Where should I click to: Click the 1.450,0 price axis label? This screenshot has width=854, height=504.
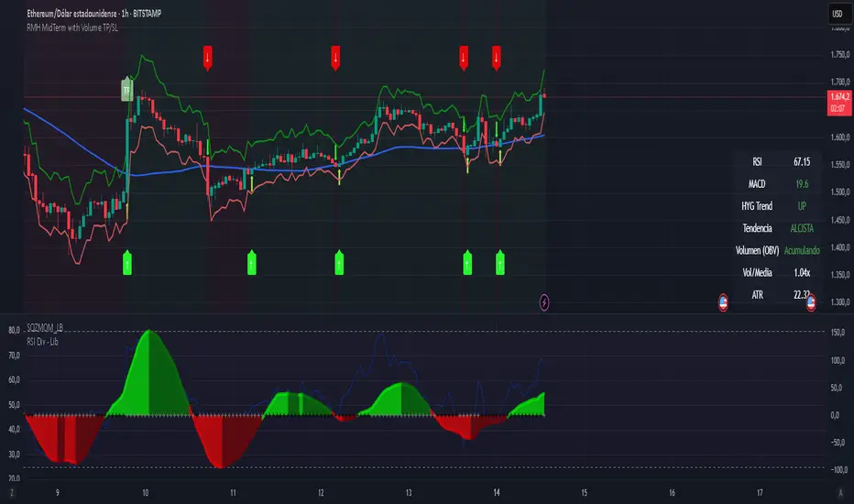840,220
